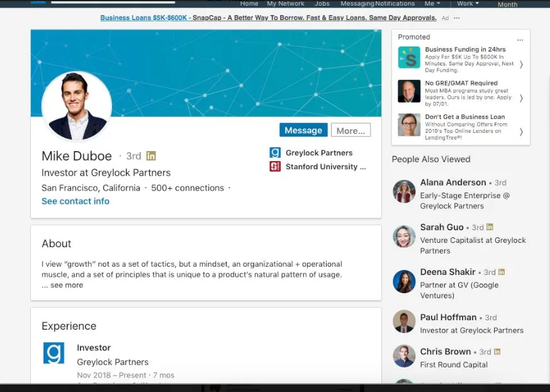Click premium badge beside Chris Brown
550x392 pixels.
tap(497, 351)
